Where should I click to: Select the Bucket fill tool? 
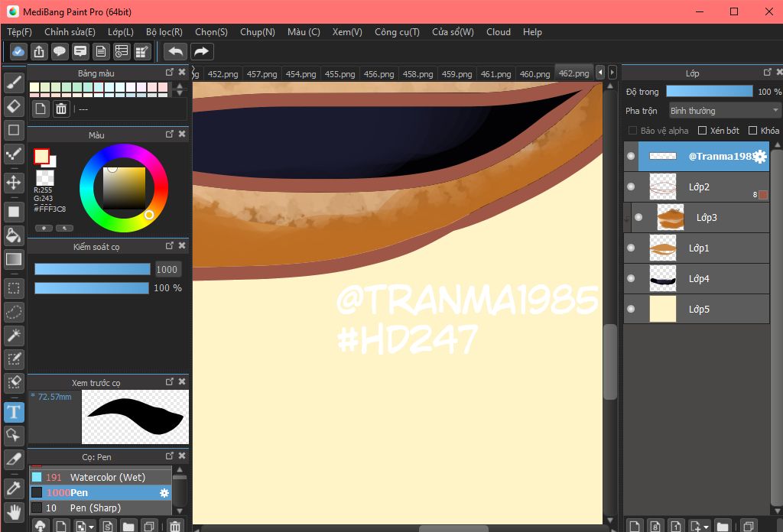coord(14,235)
